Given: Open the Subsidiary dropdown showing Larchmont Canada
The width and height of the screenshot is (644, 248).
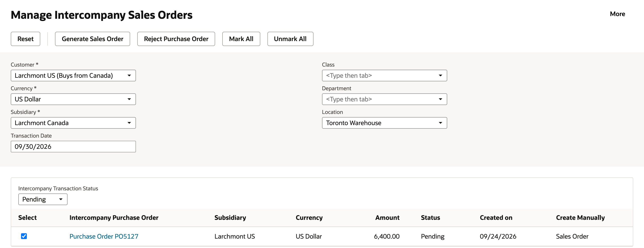Looking at the screenshot, I should [x=73, y=123].
